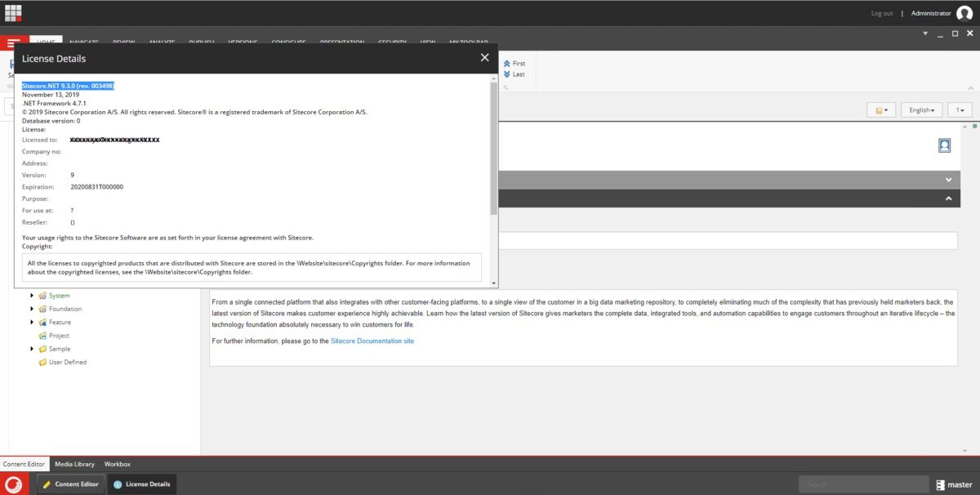Screen dimensions: 980x495
Task: Expand the collapsed gray section chevron
Action: click(x=948, y=180)
